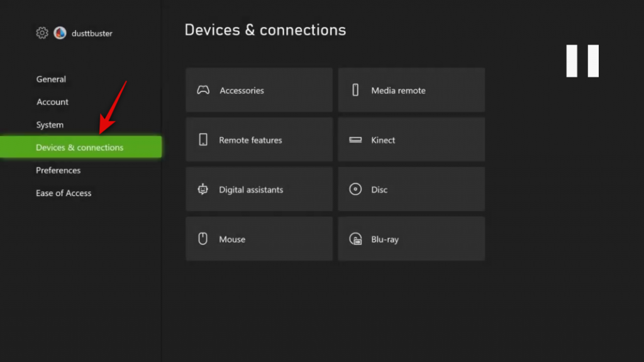Select the highlighted Devices & connections entry
The width and height of the screenshot is (644, 362).
click(x=80, y=147)
